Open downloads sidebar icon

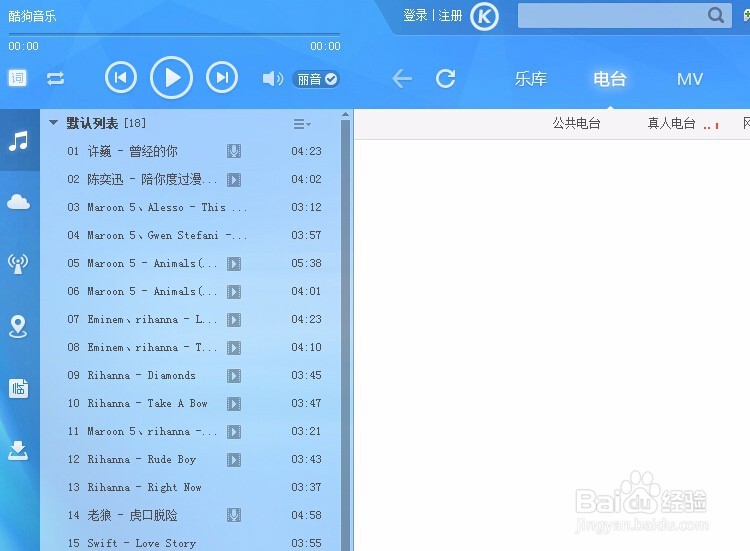click(x=18, y=451)
